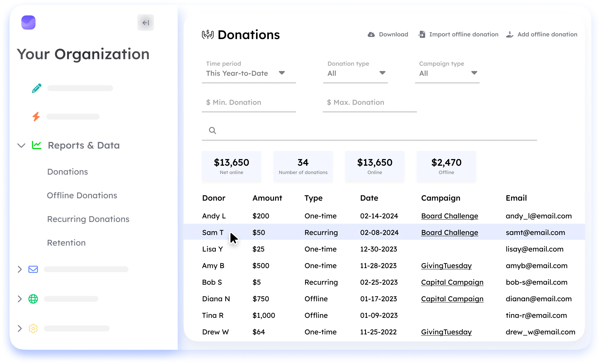Collapse the sidebar with the arrow icon
Viewport: 601px width, 364px height.
point(146,23)
